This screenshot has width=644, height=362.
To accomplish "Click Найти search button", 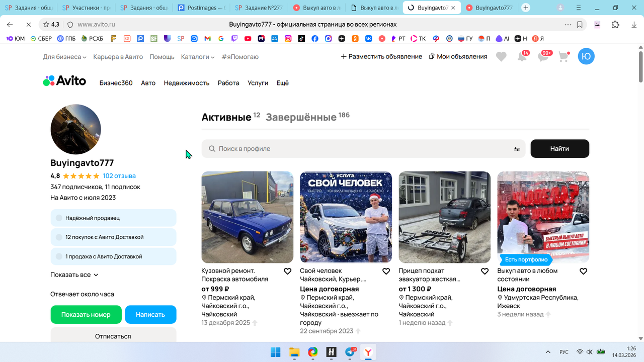I will click(x=559, y=149).
